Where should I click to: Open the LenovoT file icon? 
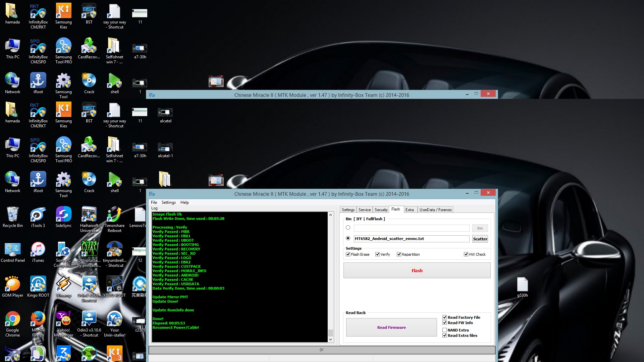(x=138, y=217)
